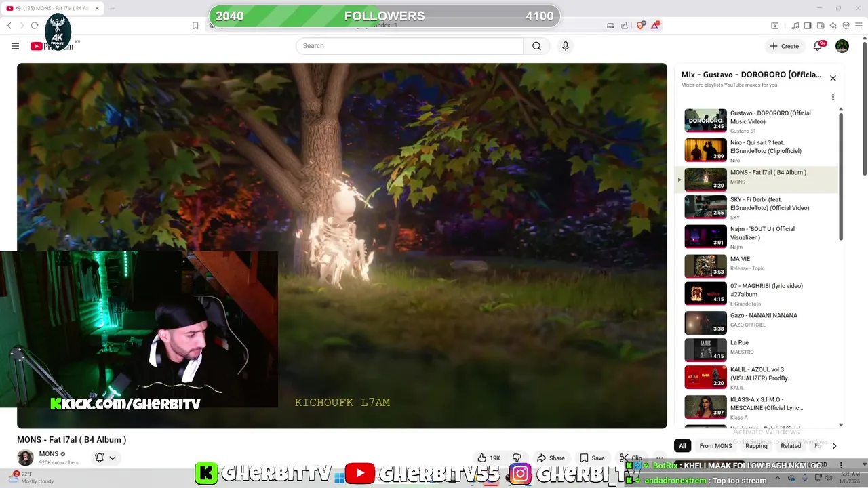The height and width of the screenshot is (488, 868).
Task: Reload the page with refresh icon
Action: [35, 26]
